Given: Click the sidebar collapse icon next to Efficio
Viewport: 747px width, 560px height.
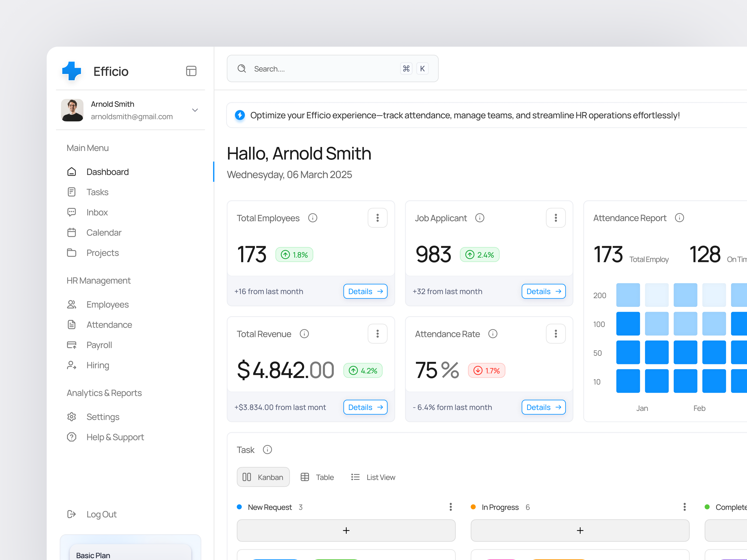Looking at the screenshot, I should pyautogui.click(x=191, y=71).
